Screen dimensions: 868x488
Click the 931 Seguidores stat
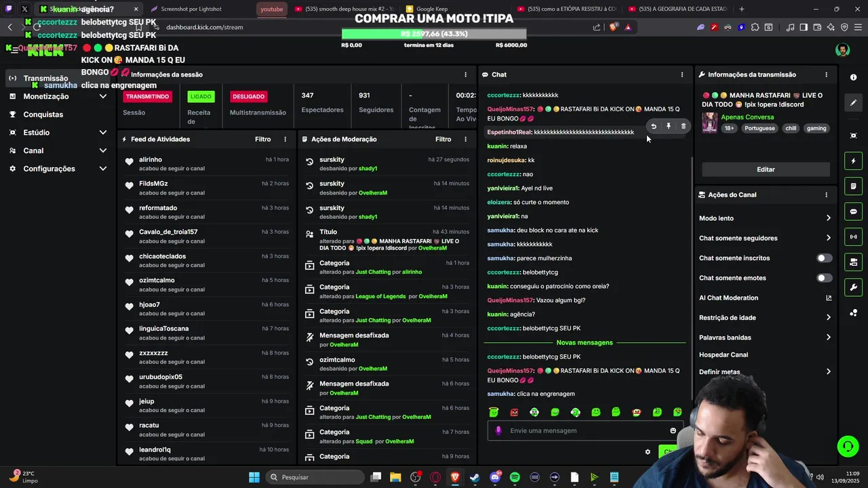(x=376, y=102)
